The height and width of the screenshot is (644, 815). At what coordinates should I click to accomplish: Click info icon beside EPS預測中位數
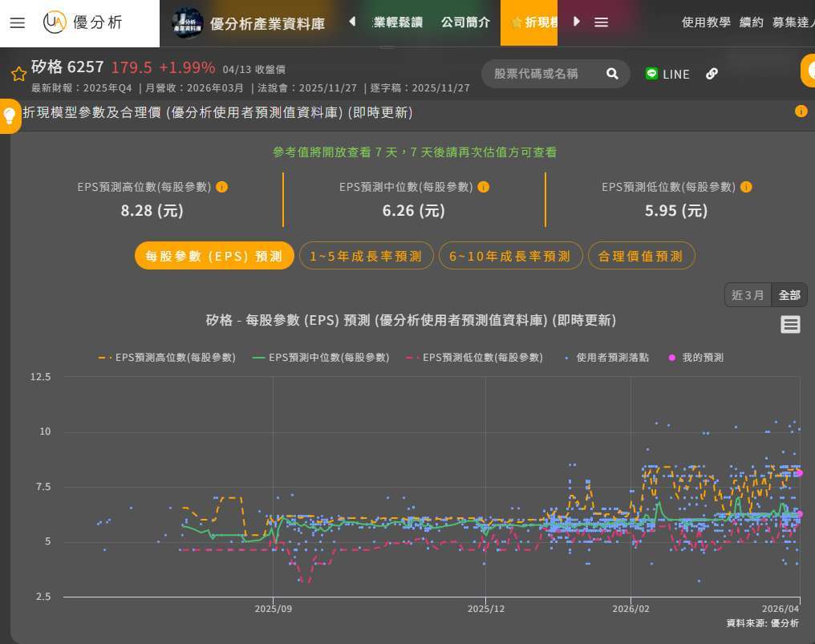(484, 187)
